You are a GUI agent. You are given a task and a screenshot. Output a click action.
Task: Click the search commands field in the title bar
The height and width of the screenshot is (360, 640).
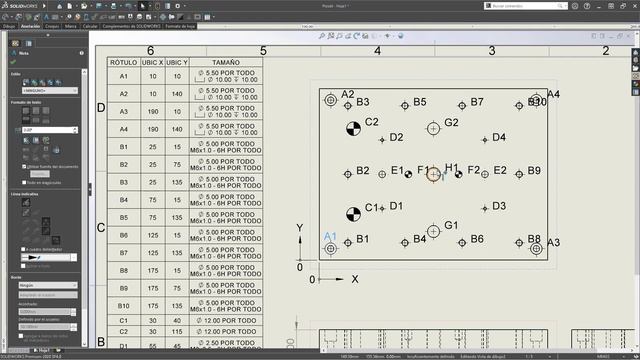[x=526, y=6]
